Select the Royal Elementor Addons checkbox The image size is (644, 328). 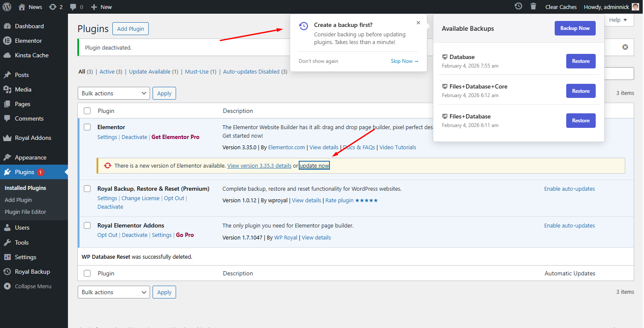[x=87, y=225]
